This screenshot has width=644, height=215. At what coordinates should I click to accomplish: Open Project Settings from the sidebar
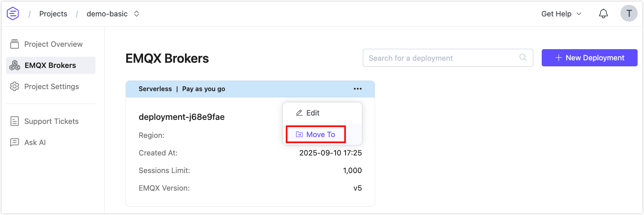point(51,86)
